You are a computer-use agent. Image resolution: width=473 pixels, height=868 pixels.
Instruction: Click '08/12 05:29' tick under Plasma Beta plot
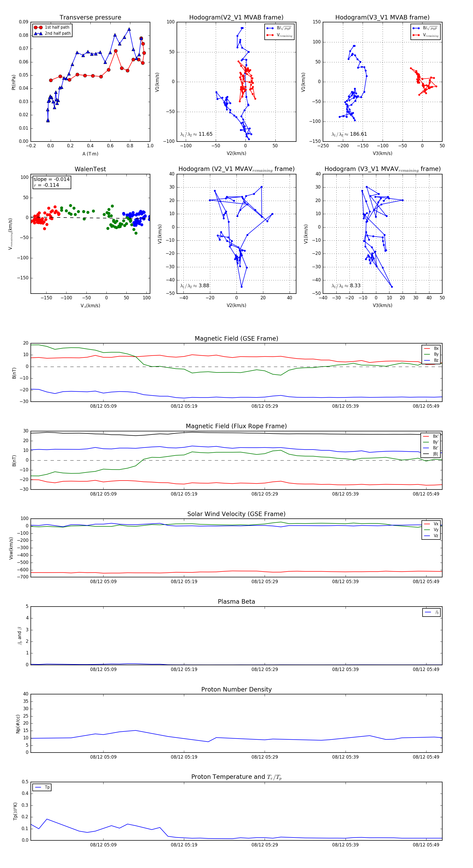pyautogui.click(x=265, y=669)
